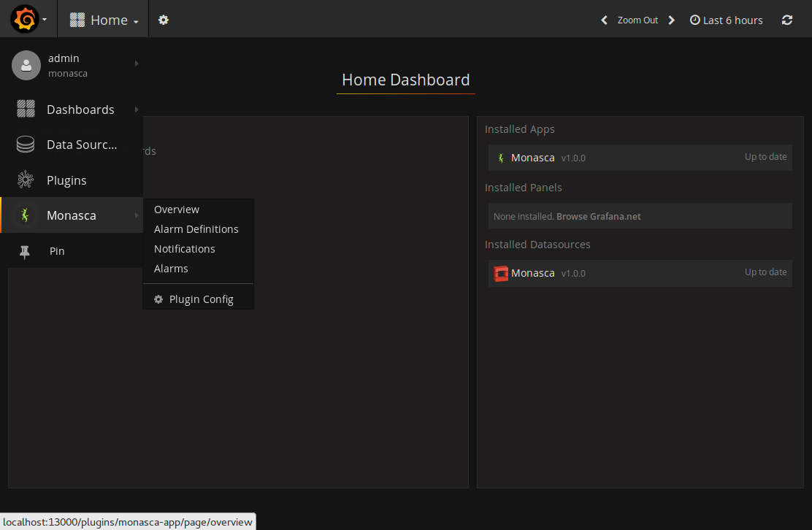
Task: Click the dashboard grid icon next to Home
Action: [x=77, y=20]
